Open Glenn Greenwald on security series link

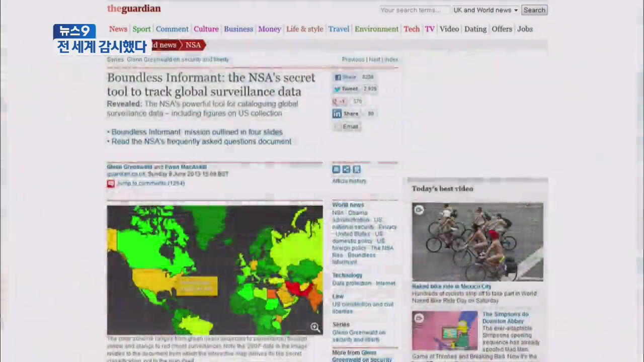[x=178, y=59]
